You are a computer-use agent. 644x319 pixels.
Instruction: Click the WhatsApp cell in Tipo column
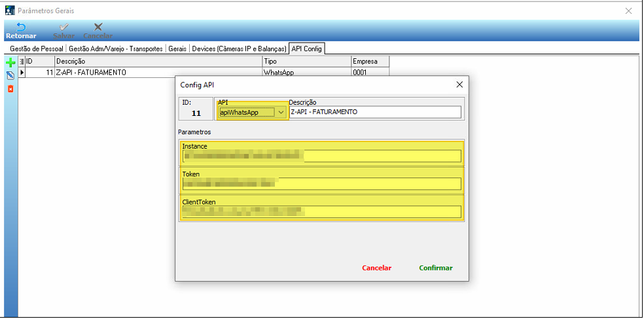click(307, 72)
